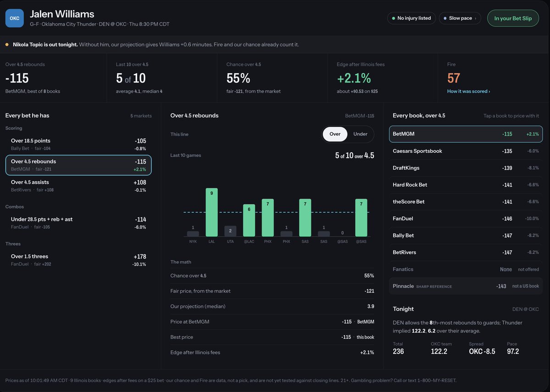The height and width of the screenshot is (392, 550).
Task: Click the No injury listed status pill
Action: [411, 18]
